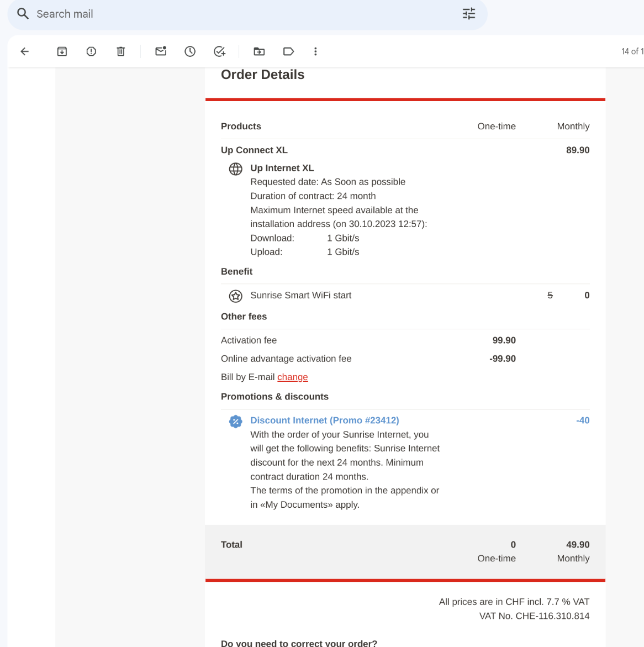Snooze this email with clock icon
The height and width of the screenshot is (647, 644).
190,51
